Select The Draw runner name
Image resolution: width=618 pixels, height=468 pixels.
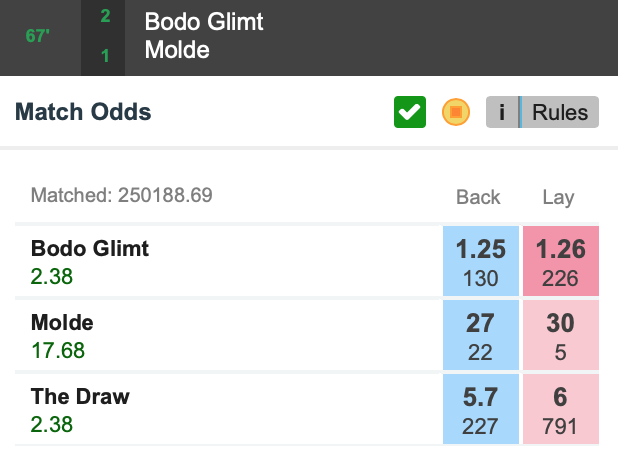(80, 396)
